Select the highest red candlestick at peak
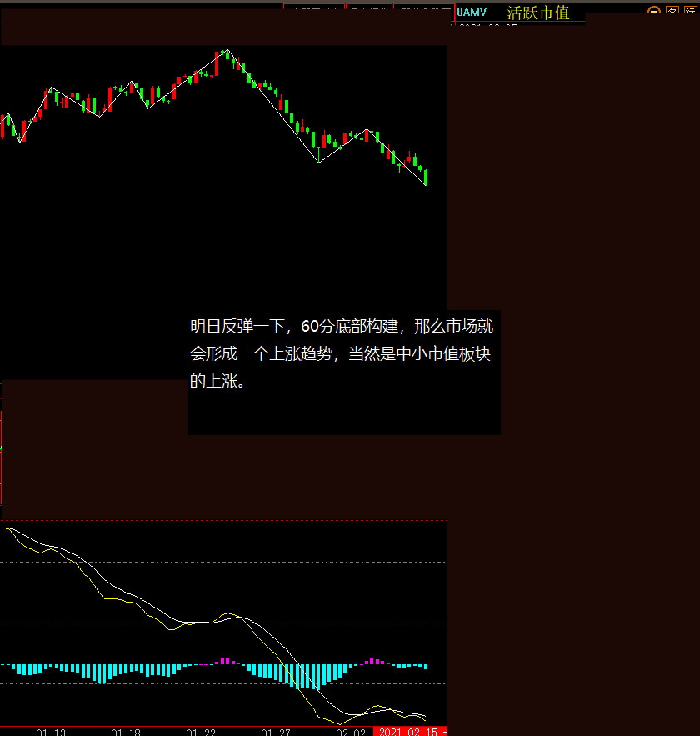Viewport: 700px width, 736px height. [217, 63]
